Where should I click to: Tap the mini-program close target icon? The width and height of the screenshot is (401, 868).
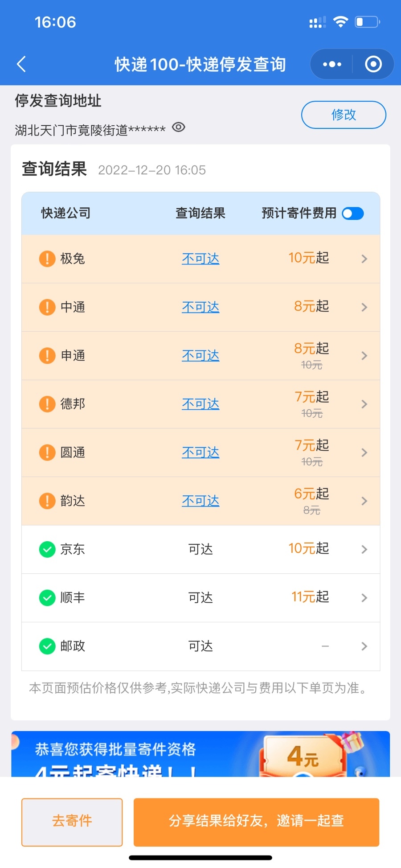click(373, 64)
